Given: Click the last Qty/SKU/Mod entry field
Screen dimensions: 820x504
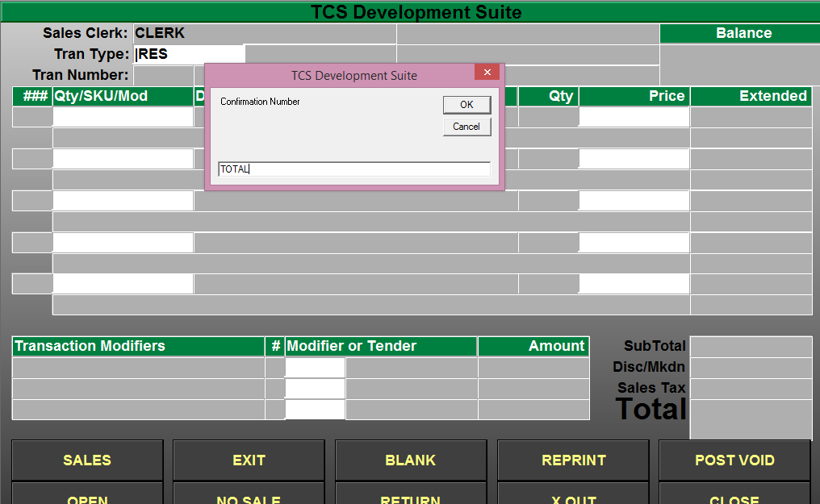Looking at the screenshot, I should [123, 284].
